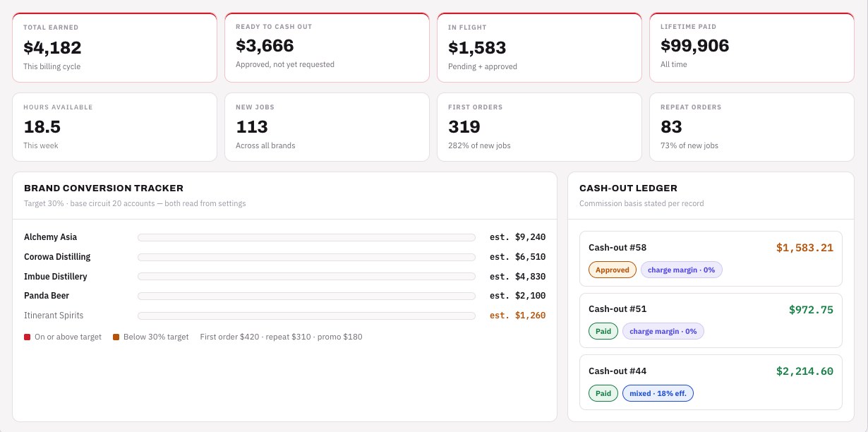Image resolution: width=868 pixels, height=432 pixels.
Task: Click the Ready to Cash Out $3,666 value
Action: point(265,46)
